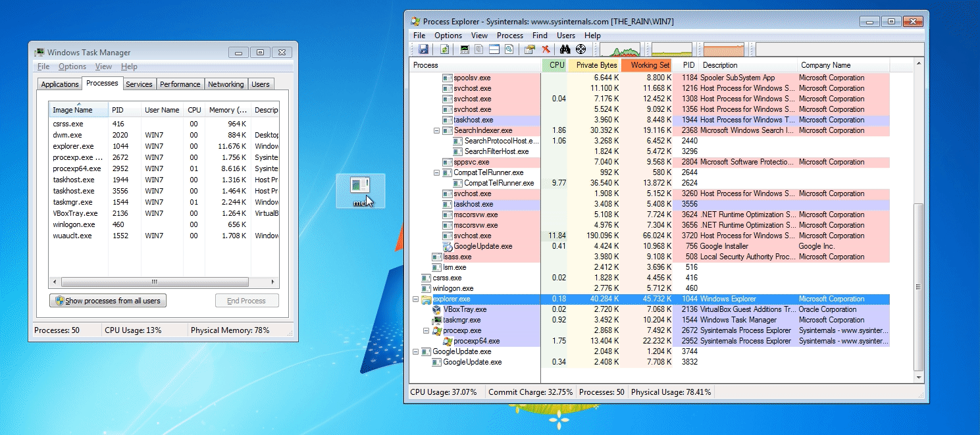This screenshot has width=980, height=435.
Task: Sort by Process Explorer's CPU column header
Action: pos(554,65)
